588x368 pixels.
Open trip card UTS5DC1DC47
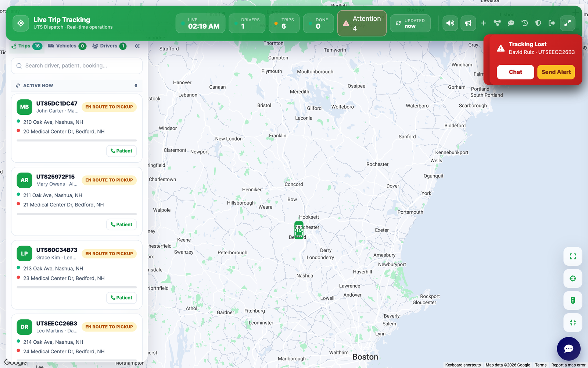[77, 128]
